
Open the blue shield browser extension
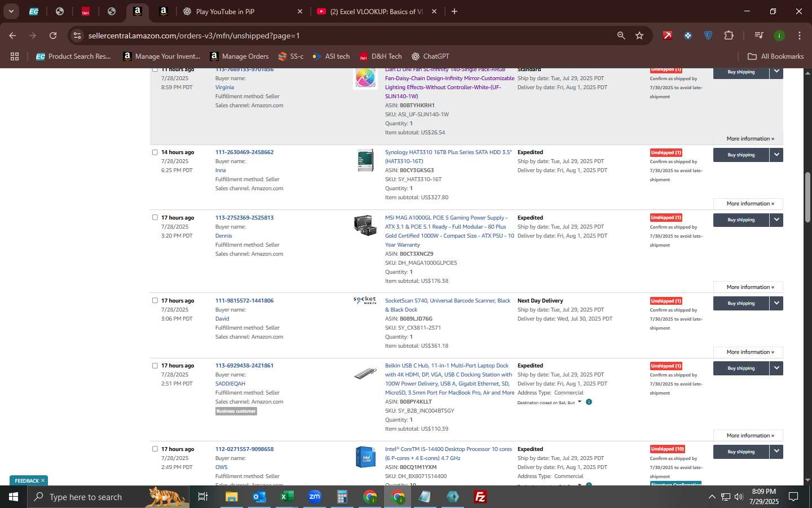click(x=708, y=36)
